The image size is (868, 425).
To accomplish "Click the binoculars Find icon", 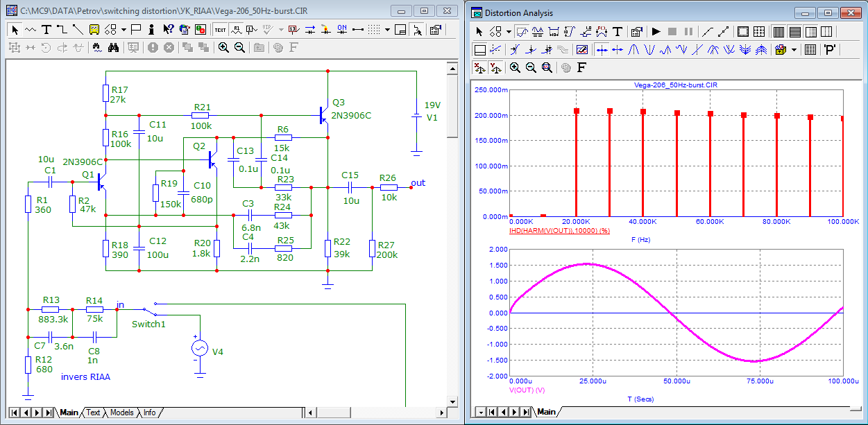I will click(x=114, y=47).
